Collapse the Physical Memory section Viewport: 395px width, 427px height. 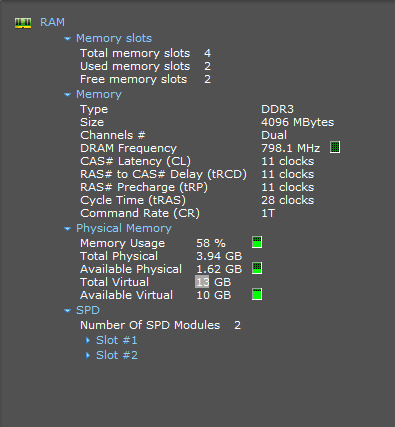(x=67, y=229)
